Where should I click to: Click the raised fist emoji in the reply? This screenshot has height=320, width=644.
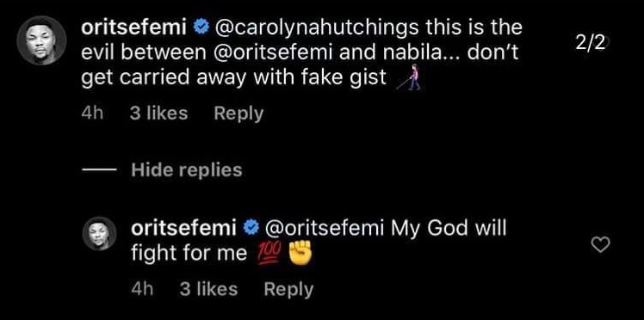click(300, 254)
